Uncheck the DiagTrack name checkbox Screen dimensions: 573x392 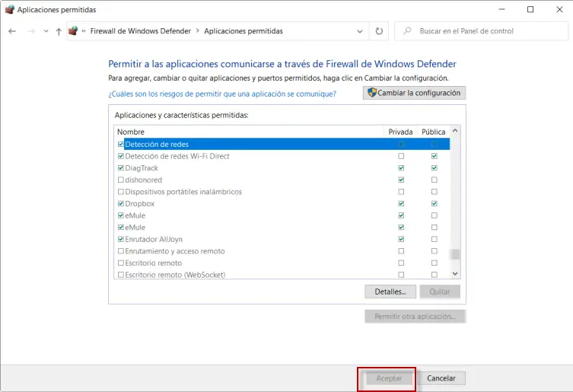tap(121, 168)
